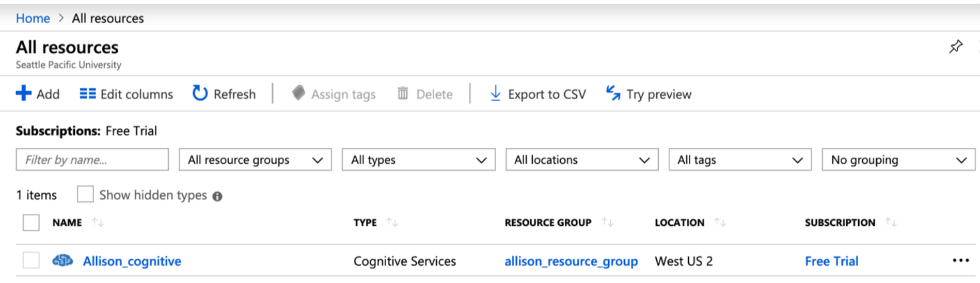The image size is (980, 283).
Task: Click Export to CSV text
Action: click(547, 94)
